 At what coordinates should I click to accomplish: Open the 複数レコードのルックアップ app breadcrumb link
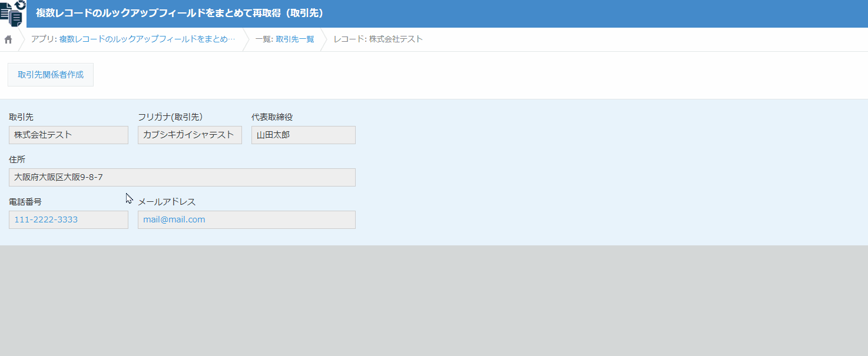(147, 39)
